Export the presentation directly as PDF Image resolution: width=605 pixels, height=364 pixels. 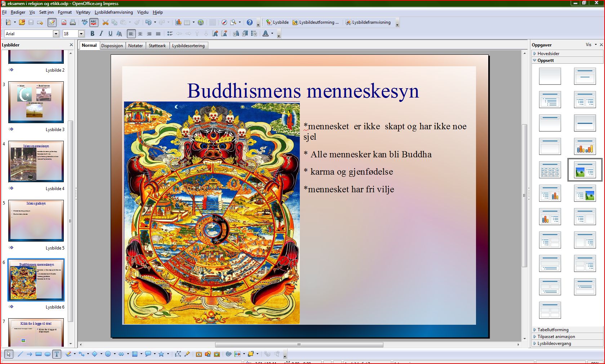point(64,22)
